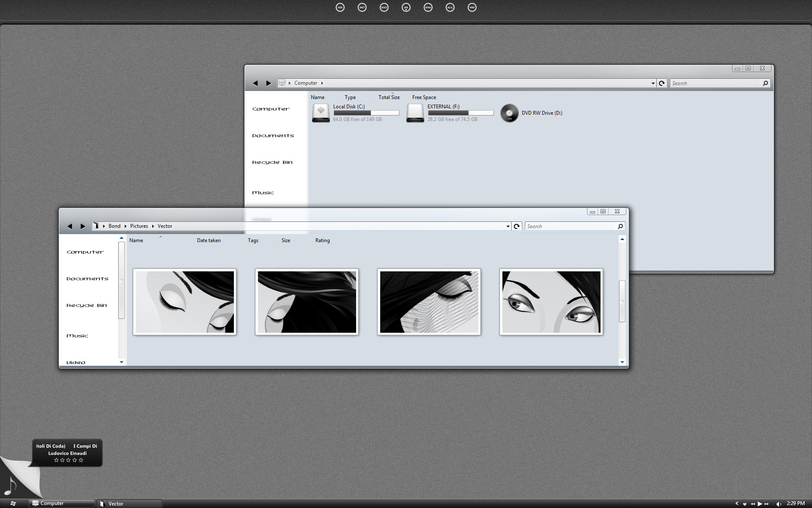Screen dimensions: 812x508
Task: Refresh the Computer window
Action: (662, 83)
